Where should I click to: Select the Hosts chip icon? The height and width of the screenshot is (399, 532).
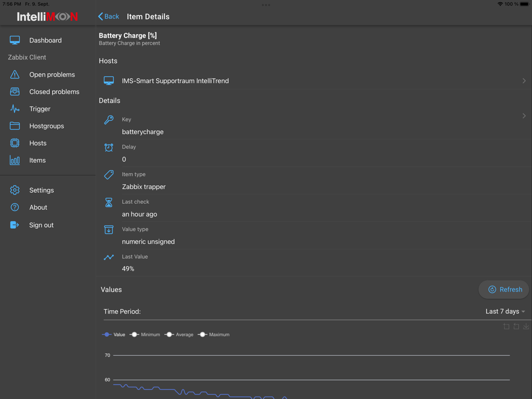click(x=14, y=143)
